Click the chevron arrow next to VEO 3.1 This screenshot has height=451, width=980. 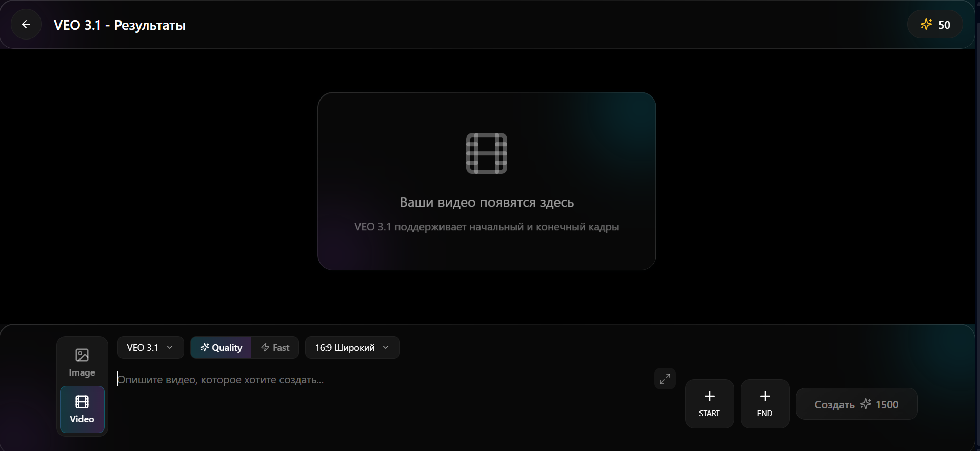click(x=170, y=347)
